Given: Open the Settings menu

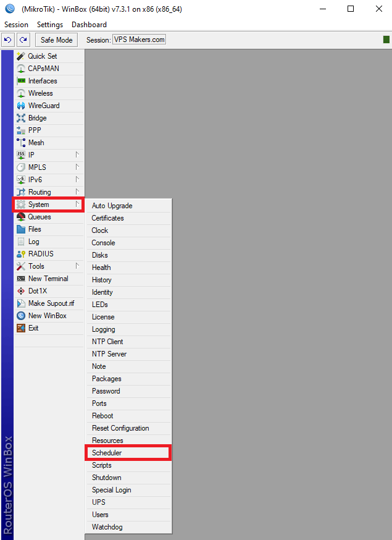Looking at the screenshot, I should coord(50,25).
